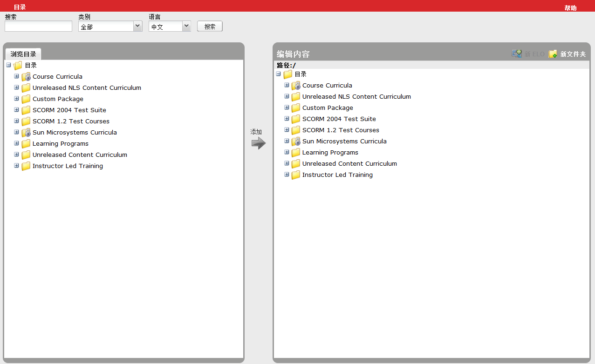Click the 搜索 search button
This screenshot has height=364, width=595.
point(209,26)
